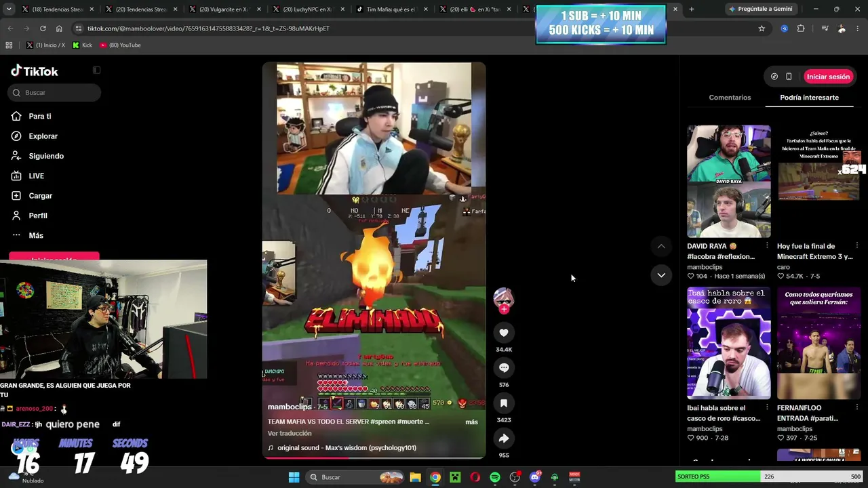Open Kick bookmark

(x=82, y=45)
